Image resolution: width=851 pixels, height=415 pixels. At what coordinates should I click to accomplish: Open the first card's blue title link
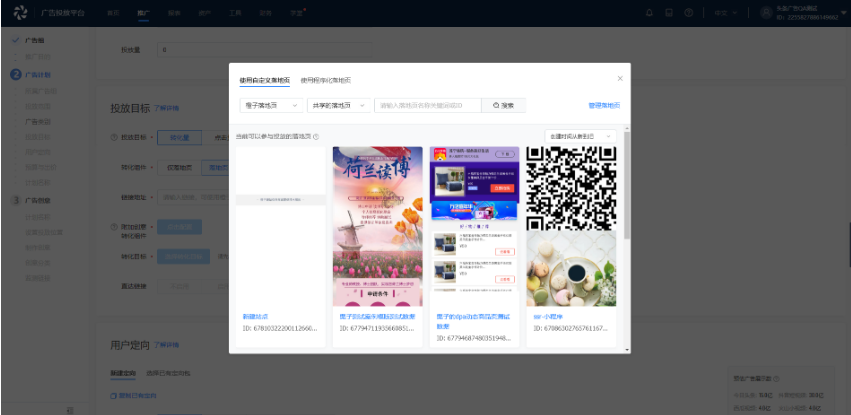[255, 316]
